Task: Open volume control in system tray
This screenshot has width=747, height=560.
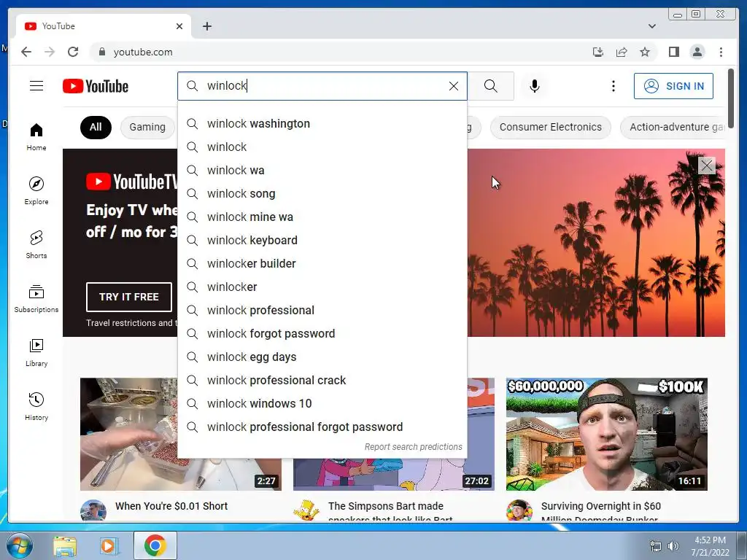Action: (673, 546)
